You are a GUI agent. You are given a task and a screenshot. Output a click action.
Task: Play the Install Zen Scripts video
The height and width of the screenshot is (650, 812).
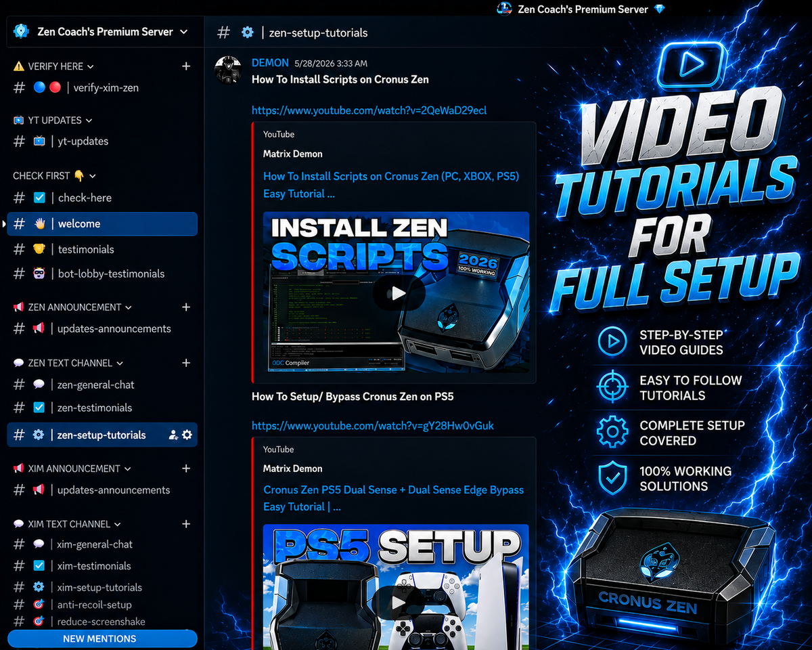point(399,293)
